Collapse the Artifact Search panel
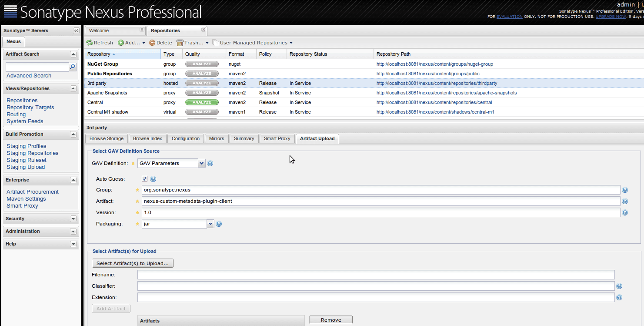 pyautogui.click(x=73, y=54)
